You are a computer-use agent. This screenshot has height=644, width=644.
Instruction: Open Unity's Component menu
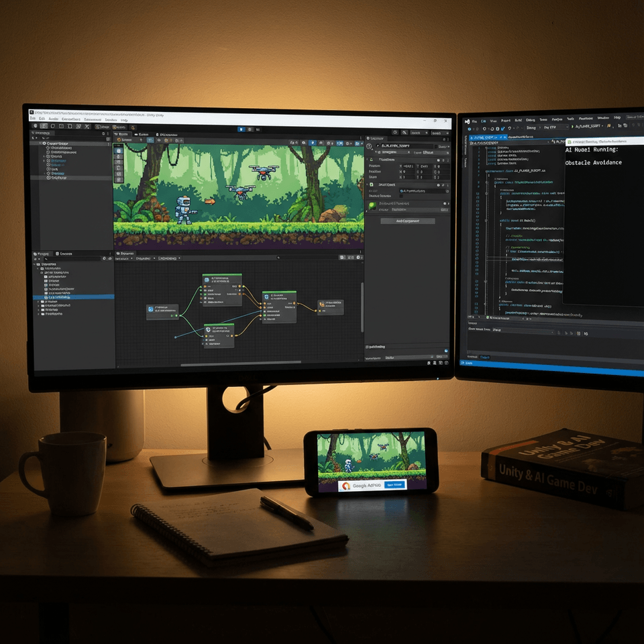tap(93, 119)
